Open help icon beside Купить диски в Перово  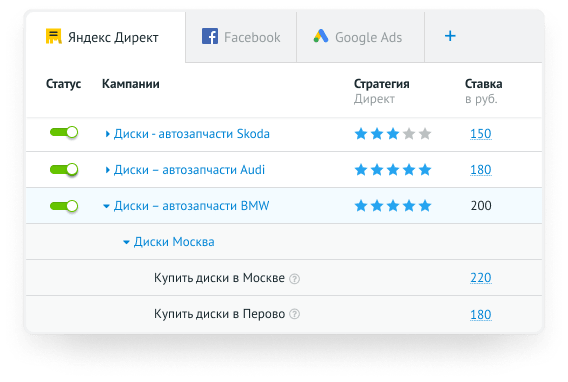[x=295, y=314]
